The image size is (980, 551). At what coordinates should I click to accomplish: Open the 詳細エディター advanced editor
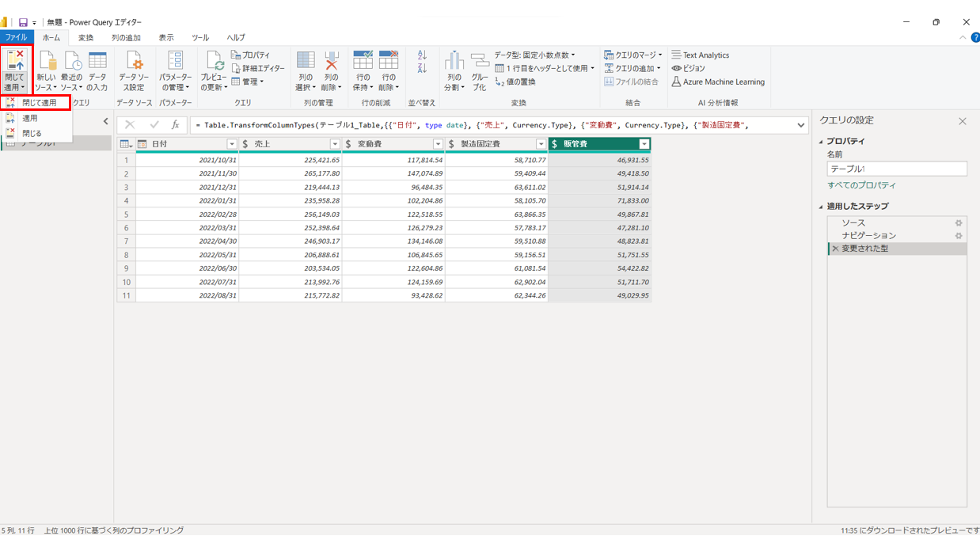[x=258, y=69]
